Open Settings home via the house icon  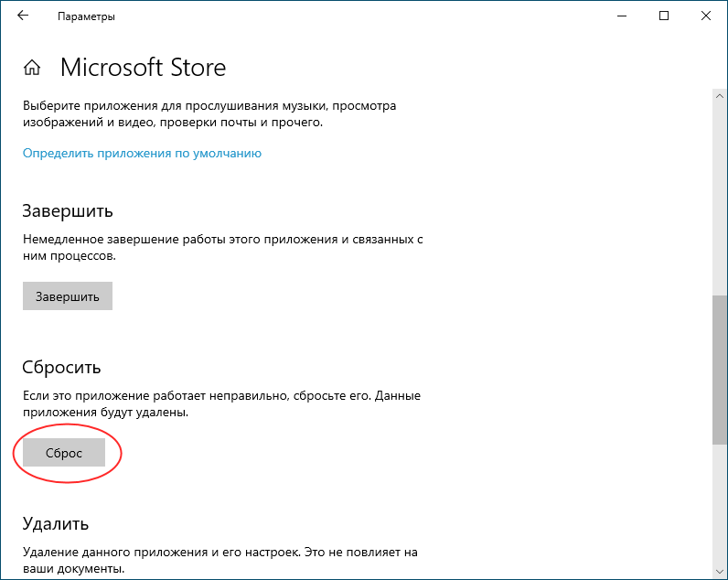tap(32, 68)
